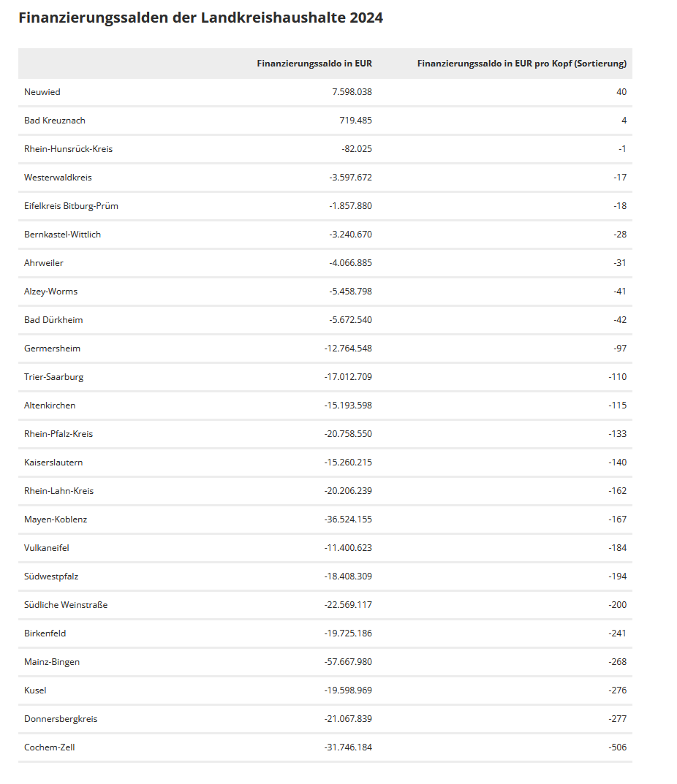Screen dimensions: 677x784
Task: Click the Bernkastel-Wittlich per-capita value -28
Action: [x=620, y=235]
